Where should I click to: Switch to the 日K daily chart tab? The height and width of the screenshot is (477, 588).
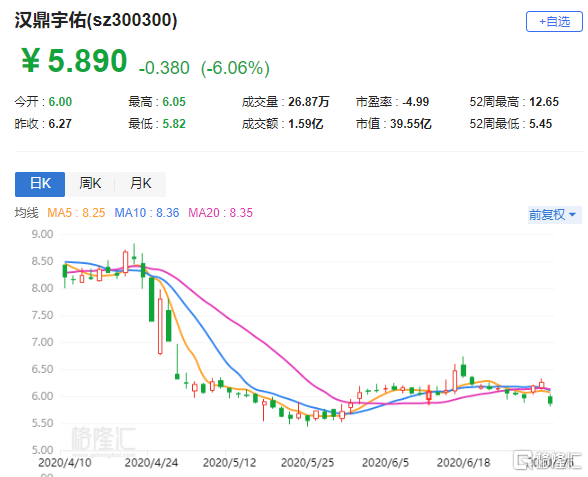40,184
